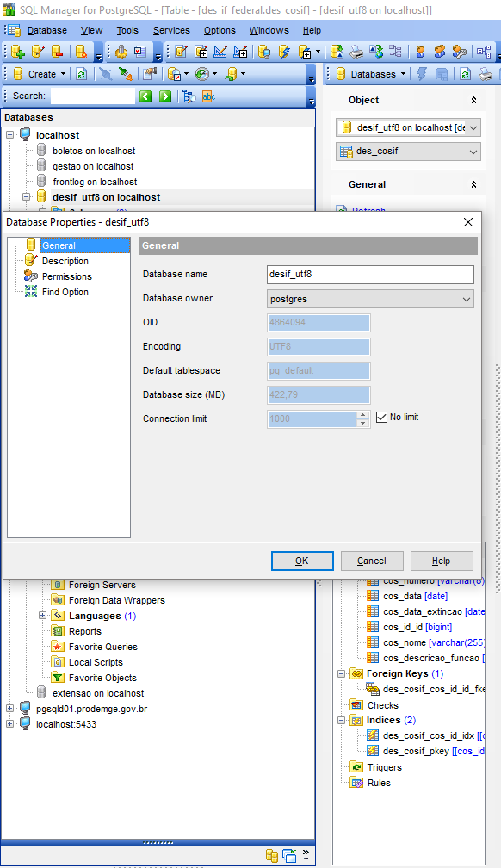Viewport: 501px width, 868px height.
Task: Click the abc search options icon
Action: click(208, 96)
